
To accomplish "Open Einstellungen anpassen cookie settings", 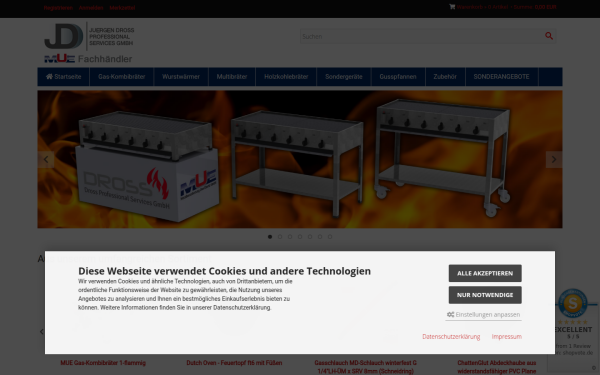I will [x=484, y=315].
